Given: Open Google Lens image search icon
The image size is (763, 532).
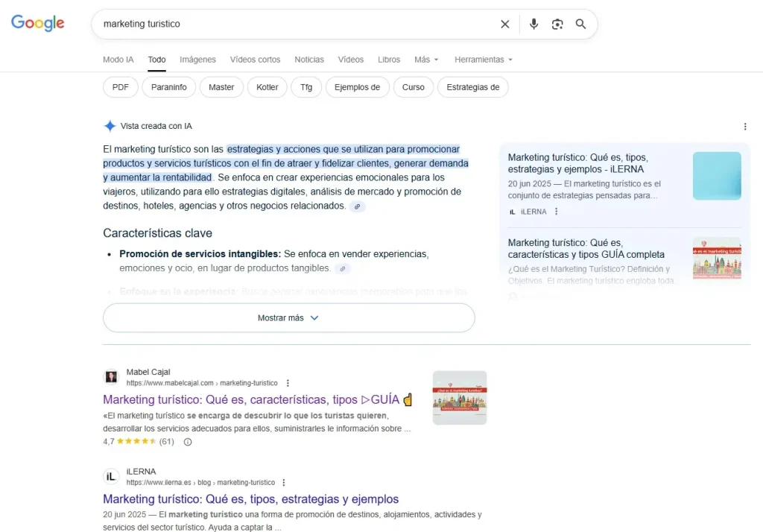Looking at the screenshot, I should click(557, 24).
